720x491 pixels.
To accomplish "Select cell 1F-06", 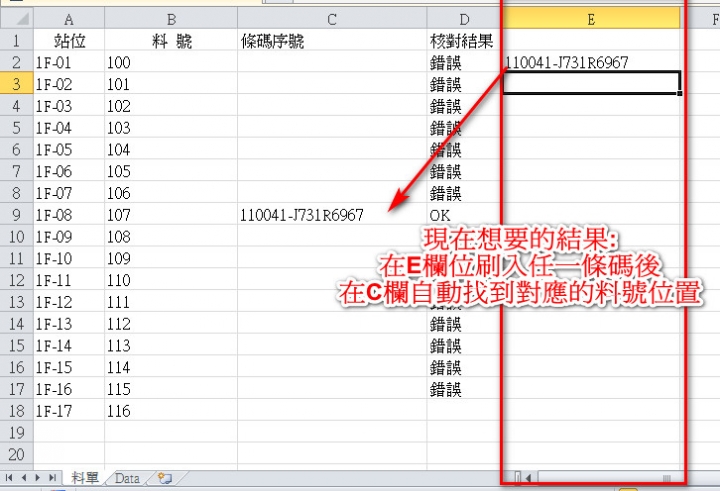I will [69, 171].
